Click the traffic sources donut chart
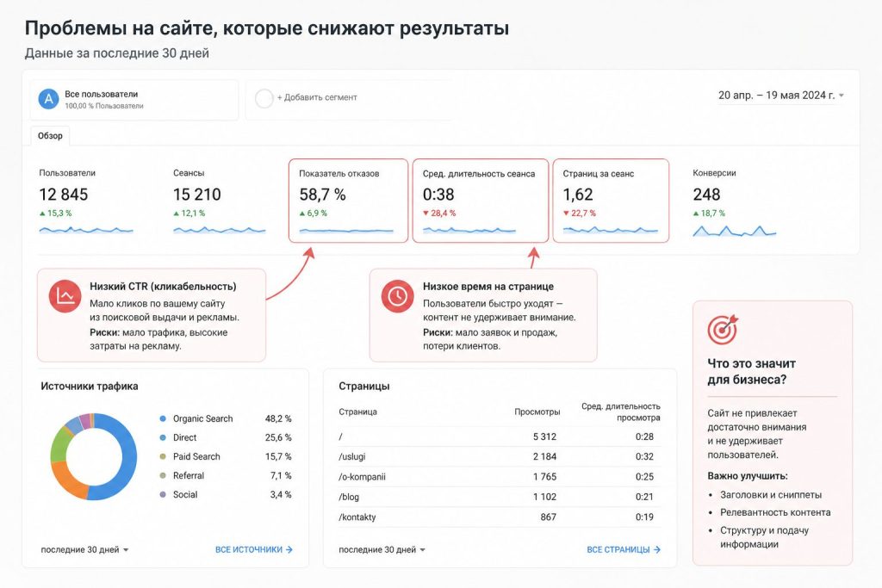This screenshot has height=588, width=882. pos(93,456)
